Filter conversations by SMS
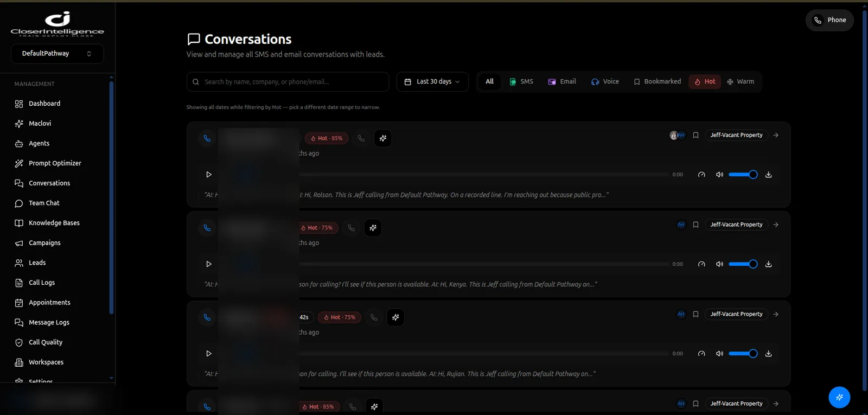The width and height of the screenshot is (868, 415). tap(521, 82)
